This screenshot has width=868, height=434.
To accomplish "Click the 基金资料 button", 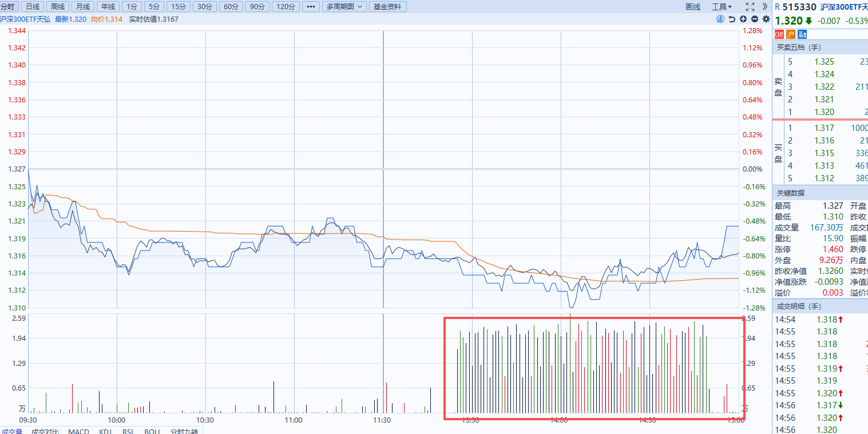I will coord(387,7).
